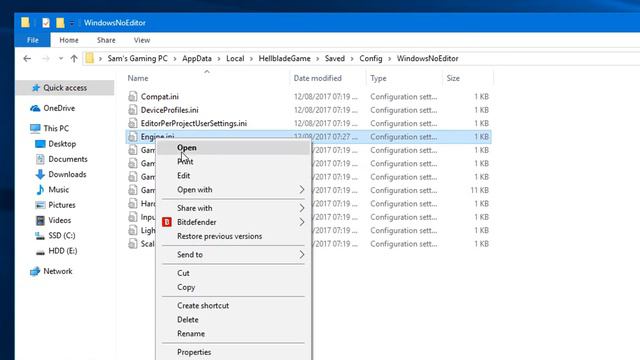Screen dimensions: 640x360
Task: Open SSD (C:) drive in sidebar
Action: coord(62,236)
